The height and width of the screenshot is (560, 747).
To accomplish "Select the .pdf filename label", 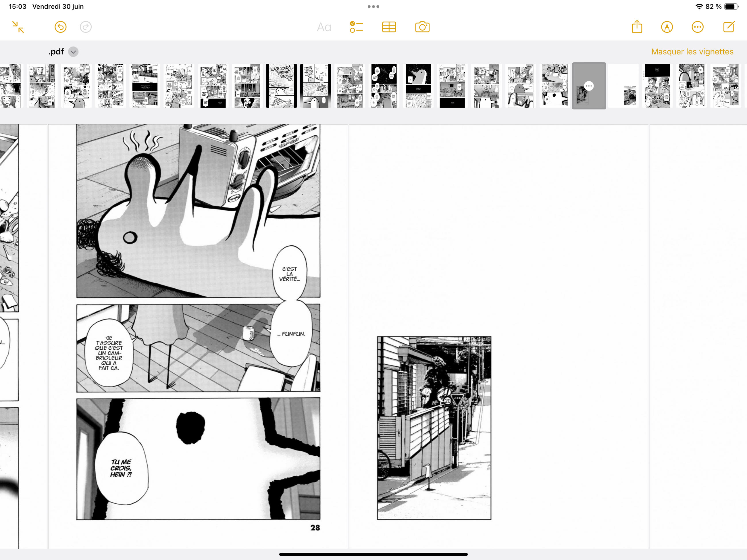I will 56,52.
